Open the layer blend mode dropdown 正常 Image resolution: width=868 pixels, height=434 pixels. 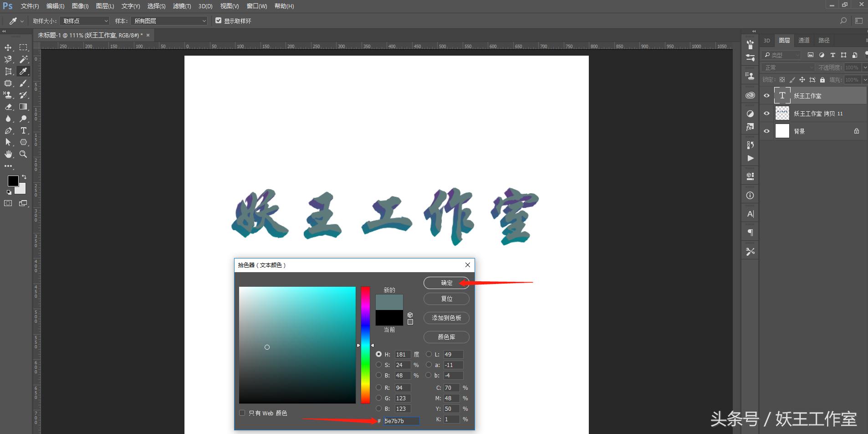(788, 67)
